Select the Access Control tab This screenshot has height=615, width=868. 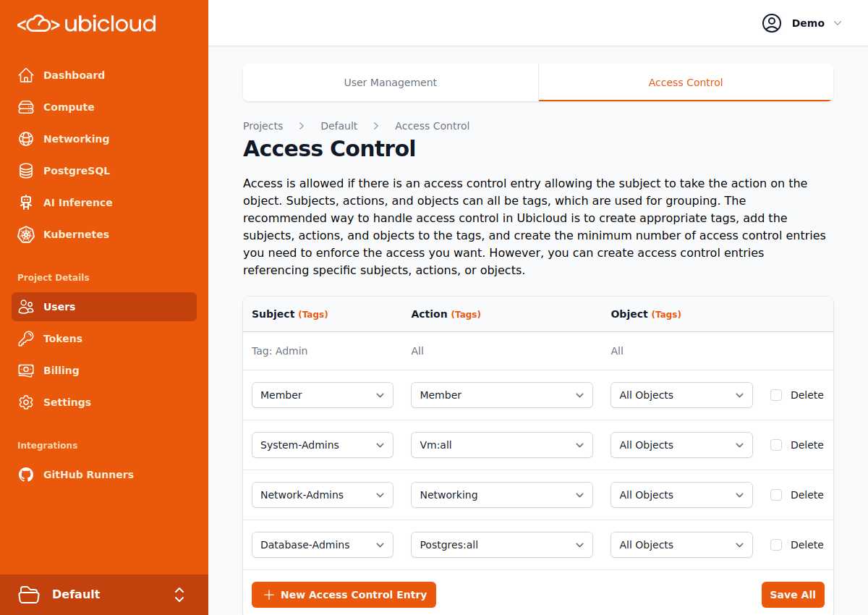pyautogui.click(x=686, y=82)
